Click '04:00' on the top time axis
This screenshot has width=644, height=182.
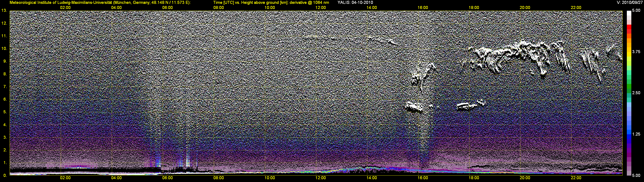point(117,8)
